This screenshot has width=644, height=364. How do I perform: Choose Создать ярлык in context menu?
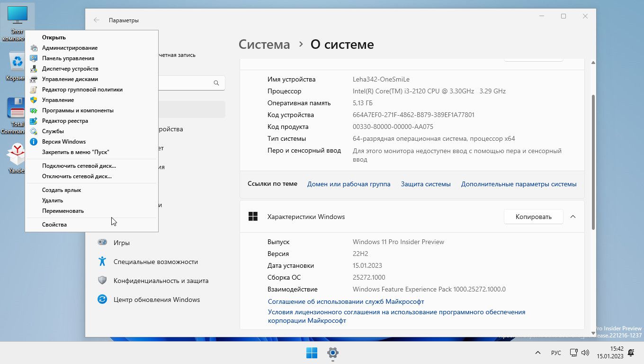pos(91,190)
